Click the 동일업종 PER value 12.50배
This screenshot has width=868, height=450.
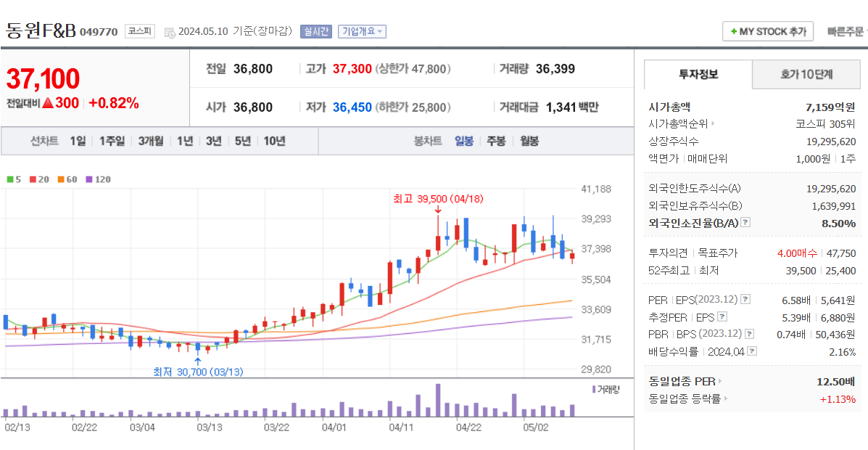(836, 381)
